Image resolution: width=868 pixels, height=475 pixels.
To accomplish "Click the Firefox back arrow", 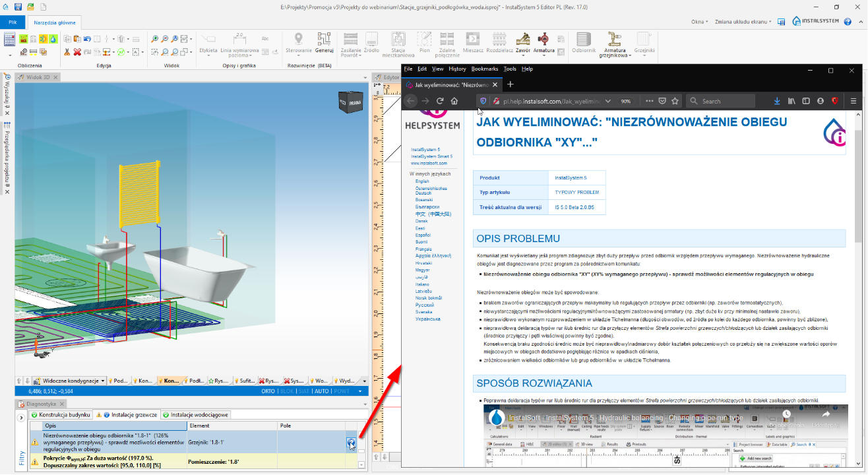I will (411, 101).
